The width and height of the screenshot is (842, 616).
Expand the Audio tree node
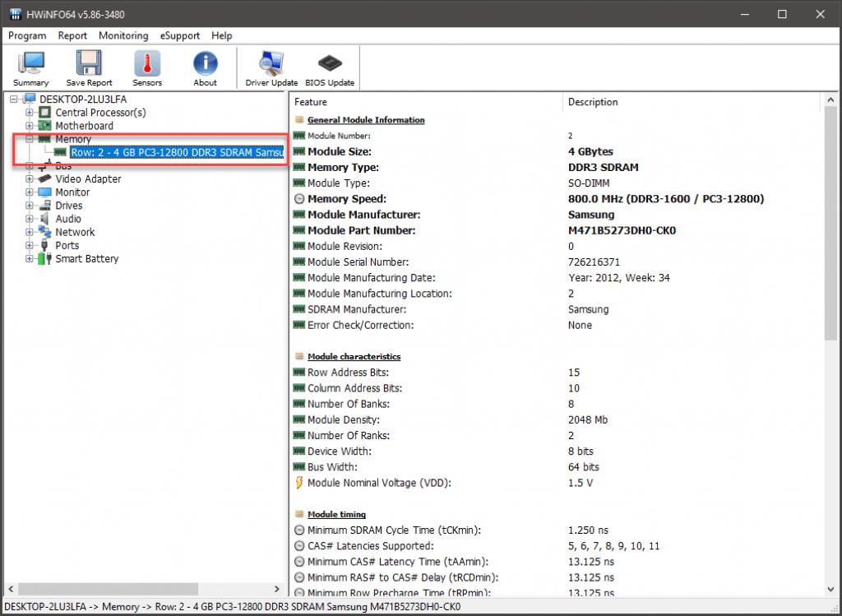click(30, 219)
